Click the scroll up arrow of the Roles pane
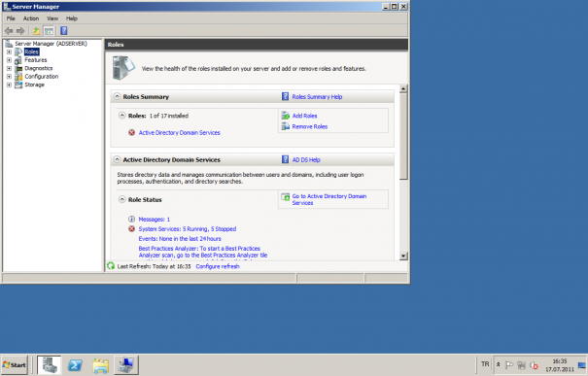This screenshot has width=588, height=376. point(403,88)
